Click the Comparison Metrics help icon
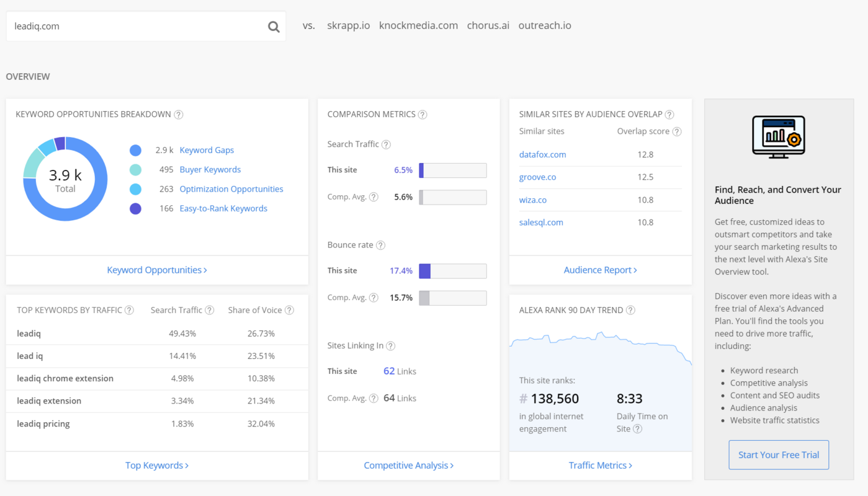Image resolution: width=868 pixels, height=496 pixels. point(423,114)
